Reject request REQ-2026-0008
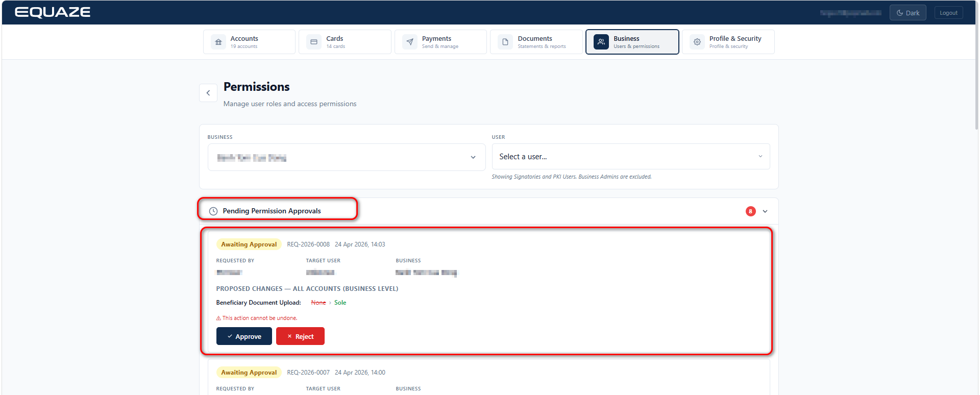 [300, 336]
